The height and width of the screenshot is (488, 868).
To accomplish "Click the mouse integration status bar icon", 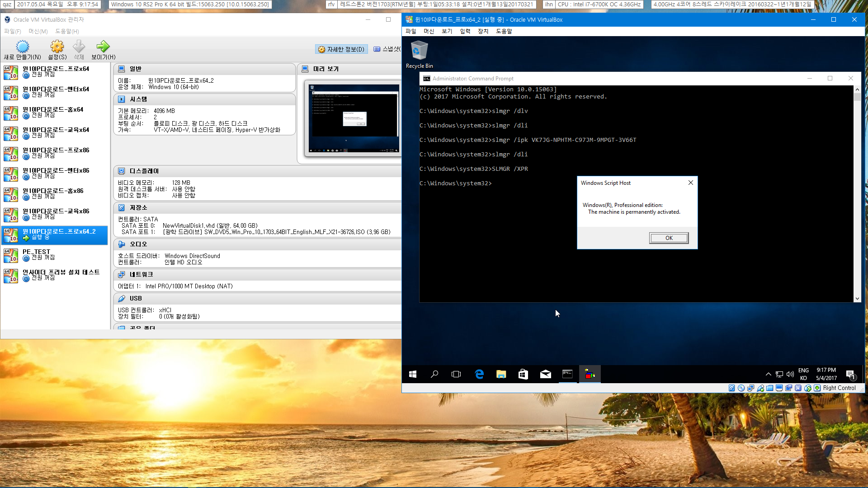I will [x=808, y=388].
